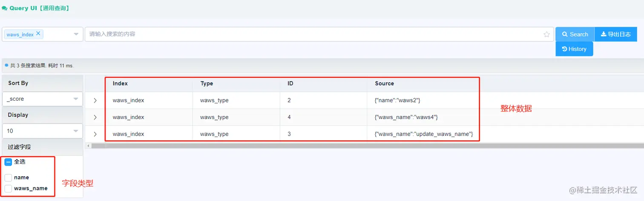The height and width of the screenshot is (201, 644).
Task: Expand the row with ID 3
Action: click(95, 134)
